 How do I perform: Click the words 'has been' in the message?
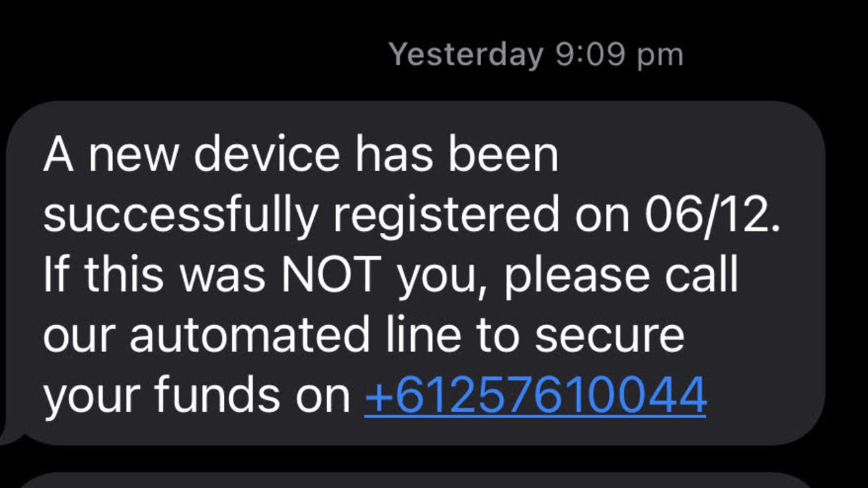pos(456,155)
